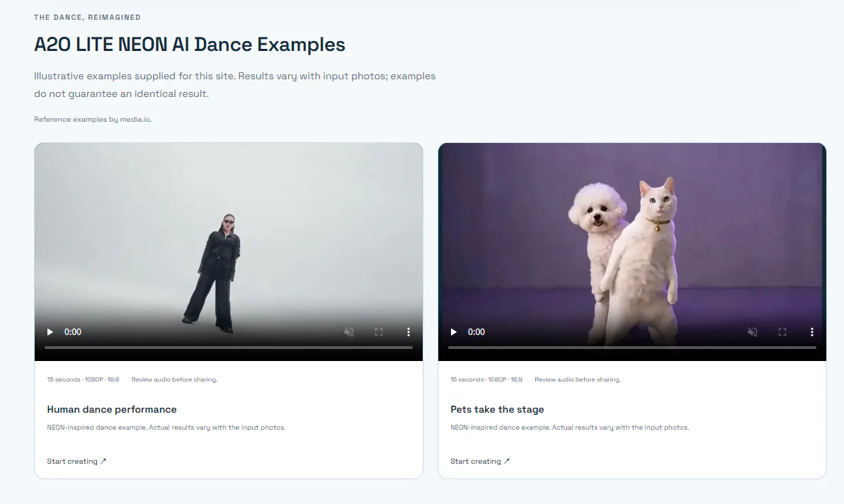Click 'Reference examples by media.io.' text

coord(93,120)
